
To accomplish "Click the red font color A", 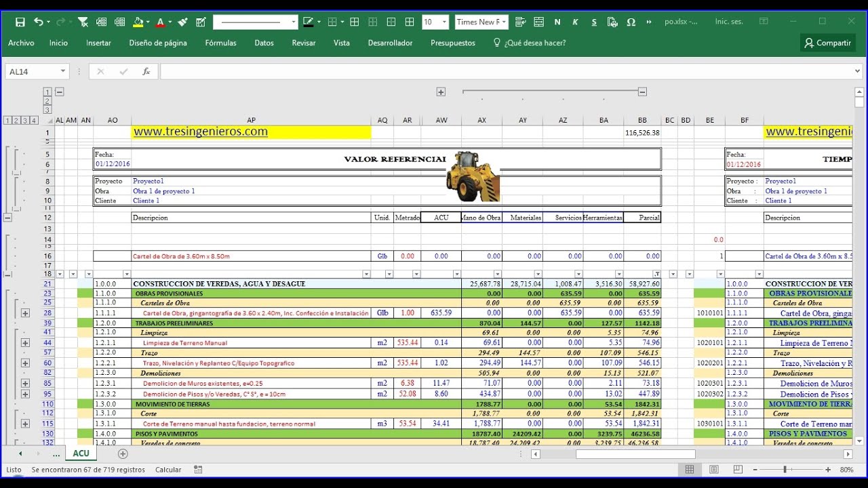I will 161,22.
